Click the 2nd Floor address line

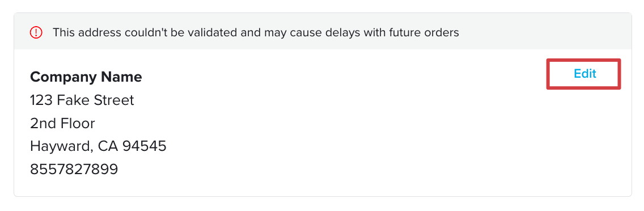pos(62,123)
